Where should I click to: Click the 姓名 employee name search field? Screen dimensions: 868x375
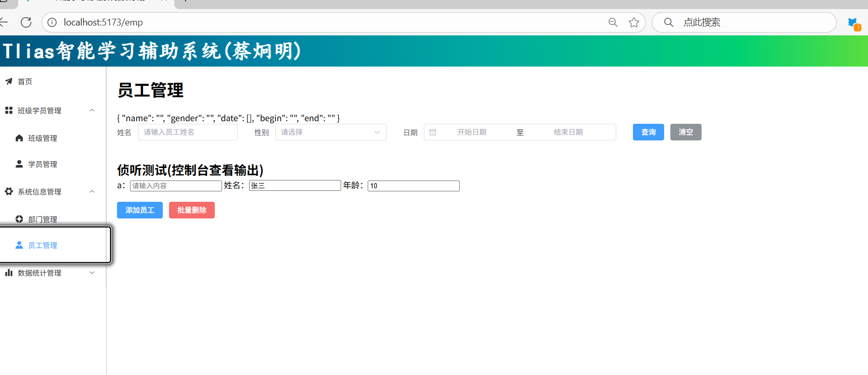188,132
